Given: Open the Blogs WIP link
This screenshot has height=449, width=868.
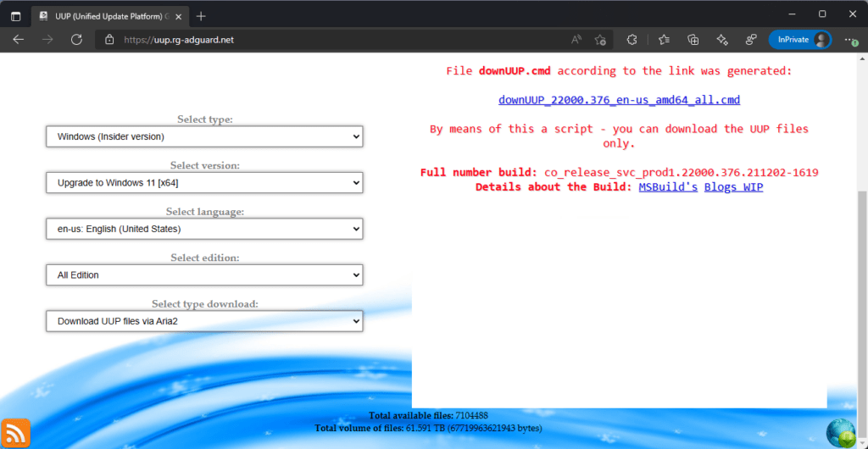Looking at the screenshot, I should (x=733, y=187).
